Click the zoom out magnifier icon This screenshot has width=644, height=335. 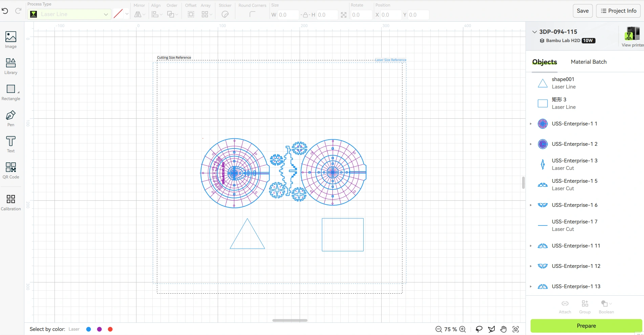click(x=438, y=329)
